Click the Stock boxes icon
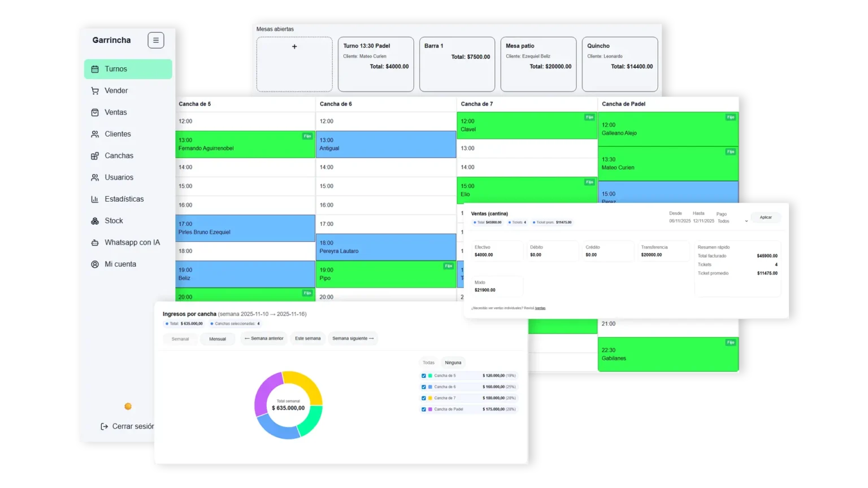 tap(95, 221)
